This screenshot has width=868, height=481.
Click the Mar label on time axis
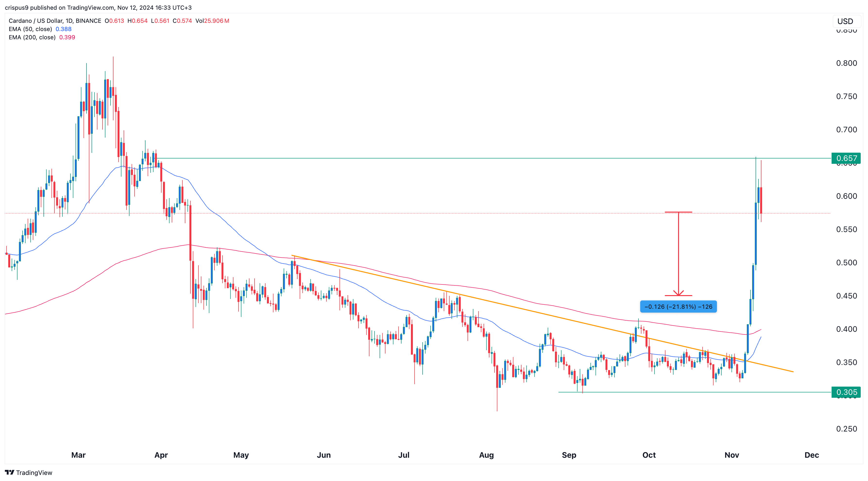[x=78, y=455]
